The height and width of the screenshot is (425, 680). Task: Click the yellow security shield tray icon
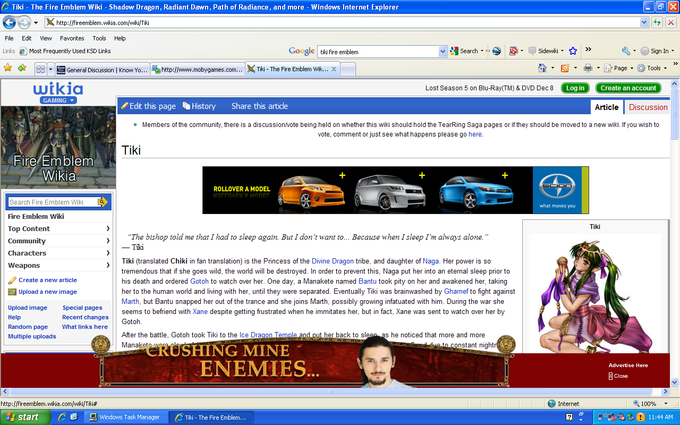pos(641,417)
